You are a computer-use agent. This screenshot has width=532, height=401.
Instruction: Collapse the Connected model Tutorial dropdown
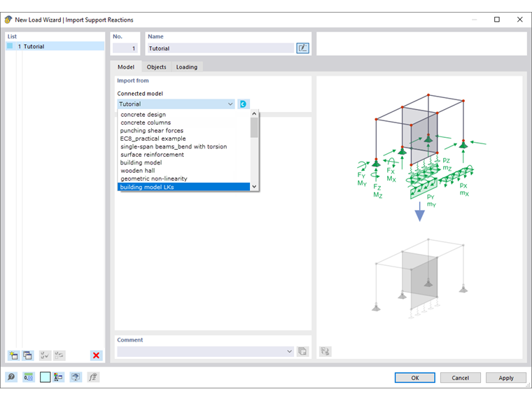[x=230, y=104]
